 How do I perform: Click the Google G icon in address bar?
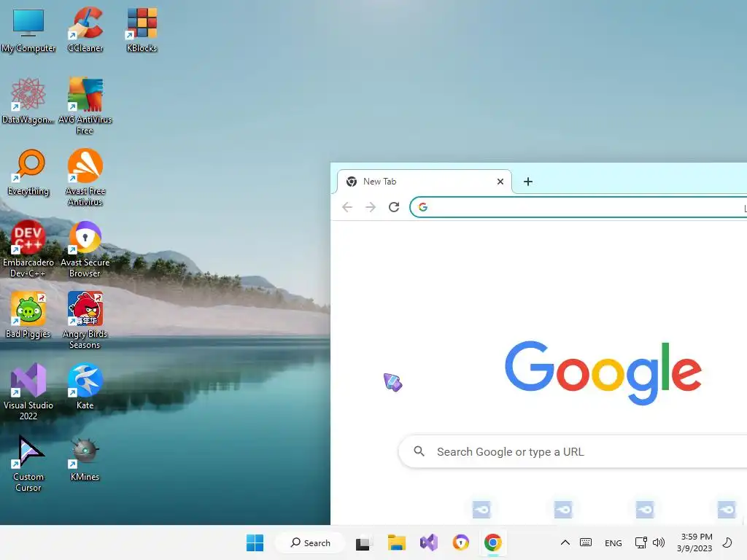423,207
